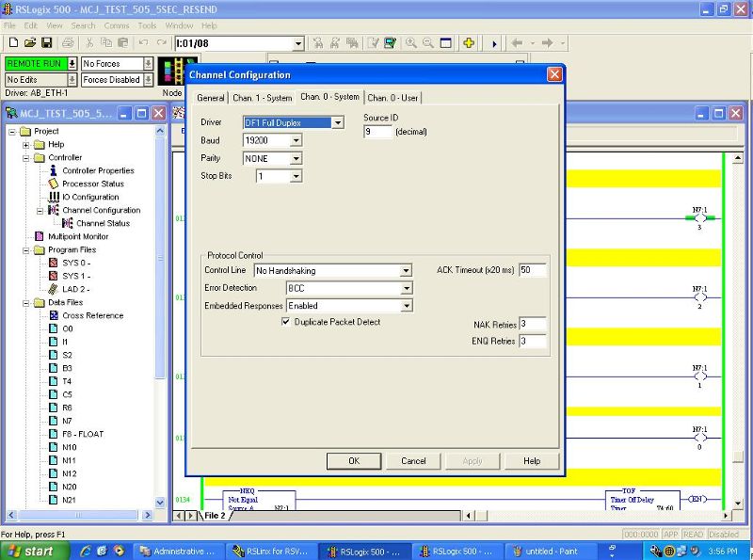Open the F8 - FLOAT data file
Screen dimensions: 753x560
(x=83, y=434)
